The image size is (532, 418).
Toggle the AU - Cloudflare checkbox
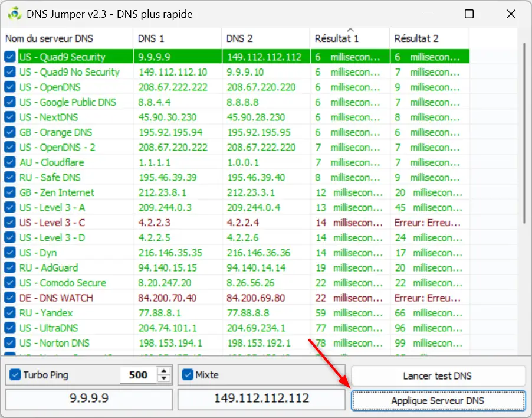coord(10,162)
